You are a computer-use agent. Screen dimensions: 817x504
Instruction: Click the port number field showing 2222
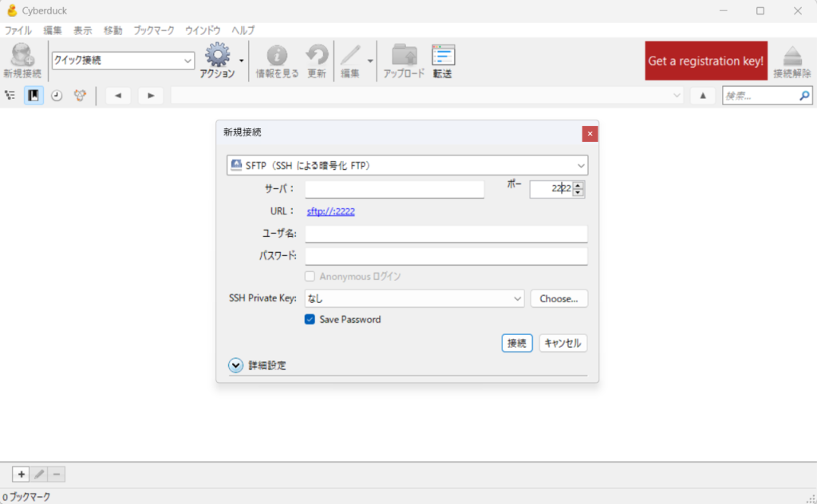[551, 189]
